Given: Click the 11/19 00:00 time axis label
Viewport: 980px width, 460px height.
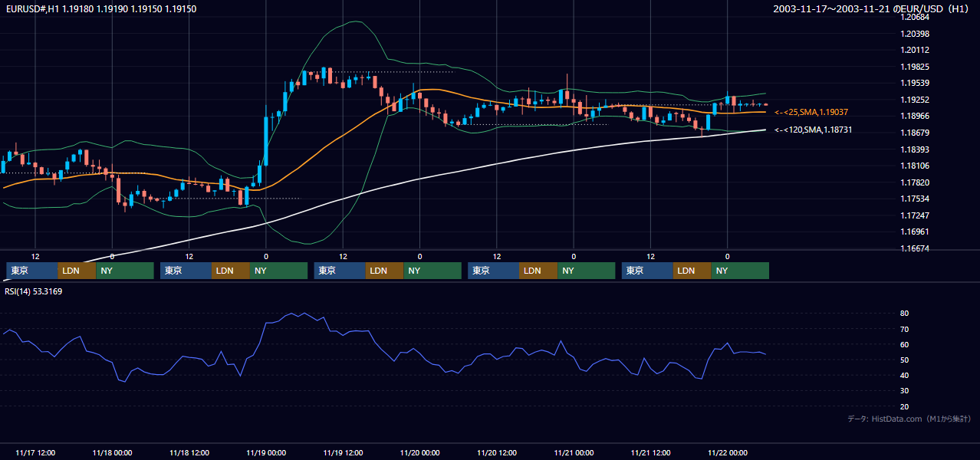Looking at the screenshot, I should (266, 453).
